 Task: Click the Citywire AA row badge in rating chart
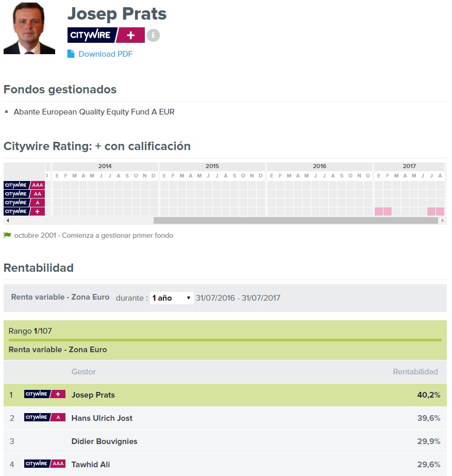24,194
